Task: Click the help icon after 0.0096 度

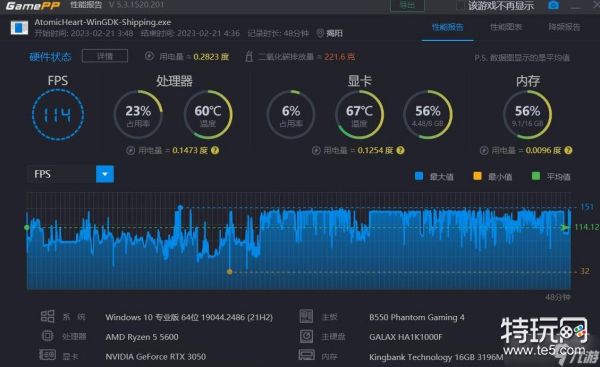Action: [x=568, y=150]
